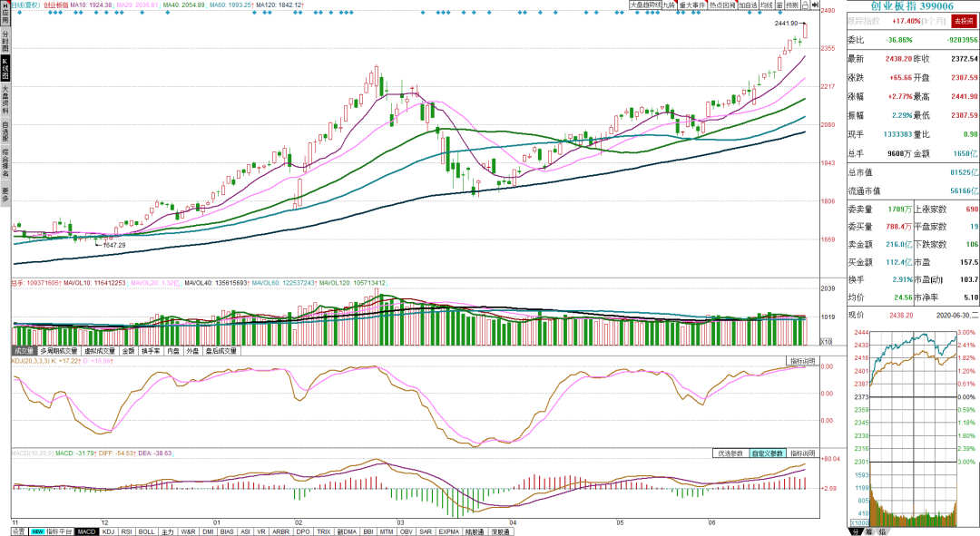The height and width of the screenshot is (536, 980).
Task: Select the BIAS indicator tab
Action: 227,531
